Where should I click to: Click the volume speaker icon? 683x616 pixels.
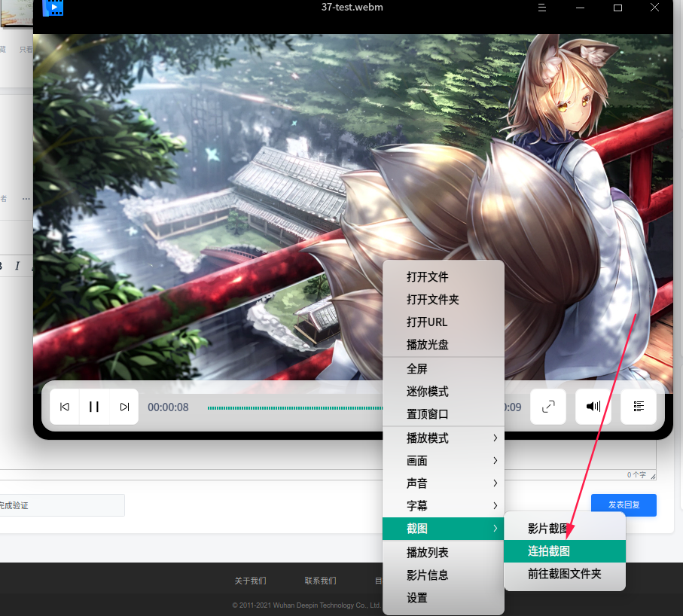(x=593, y=407)
